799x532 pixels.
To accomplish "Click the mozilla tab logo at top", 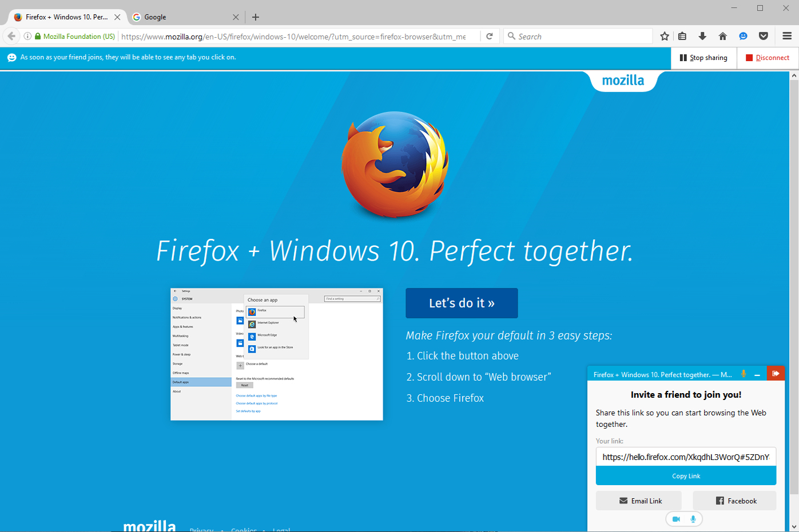I will pyautogui.click(x=623, y=81).
